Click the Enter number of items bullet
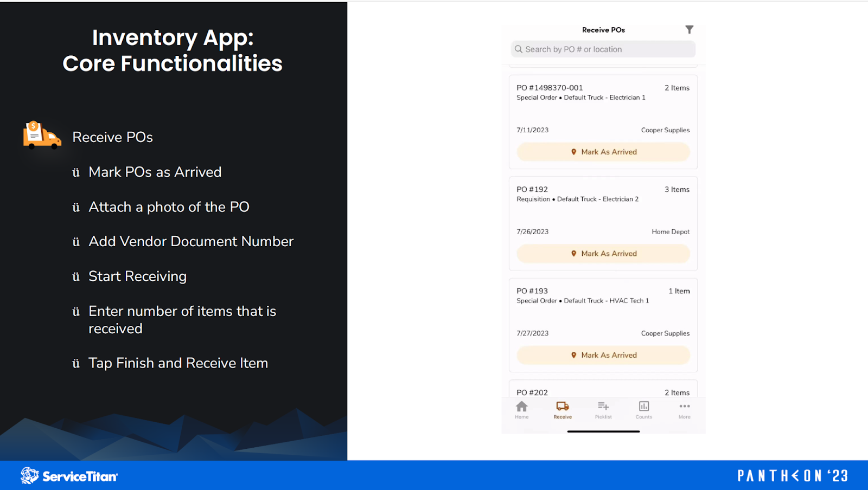 click(x=182, y=320)
